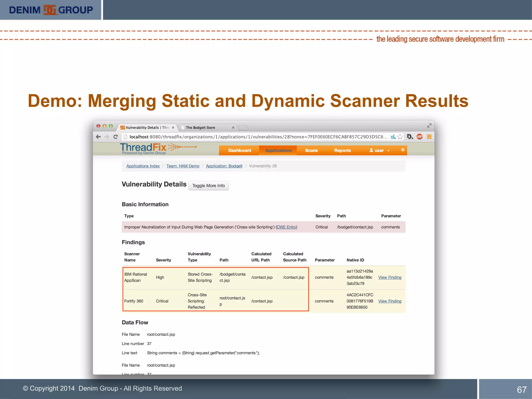
Task: Click the settings gear in ThreadFix navbar
Action: coord(403,150)
